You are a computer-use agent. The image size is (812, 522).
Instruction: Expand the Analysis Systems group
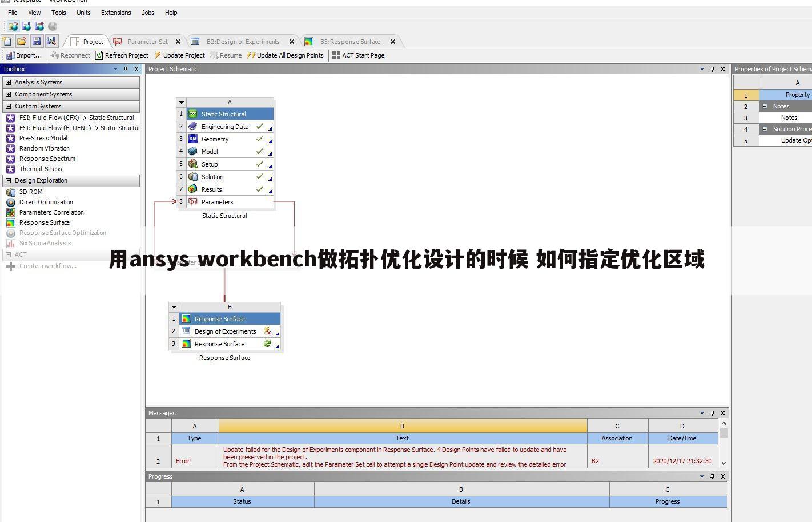click(8, 82)
